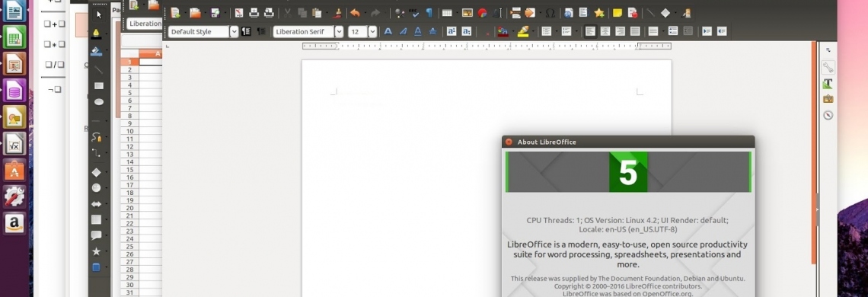Toggle formatting marks pilcrow
The width and height of the screenshot is (868, 297).
coord(429,13)
